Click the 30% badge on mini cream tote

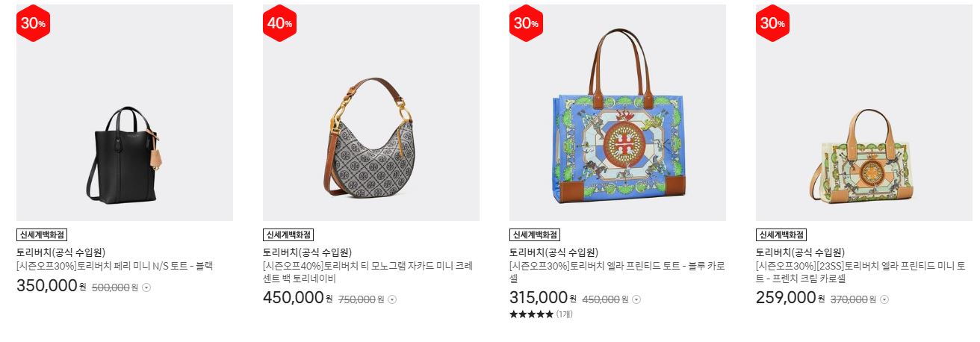pos(773,23)
